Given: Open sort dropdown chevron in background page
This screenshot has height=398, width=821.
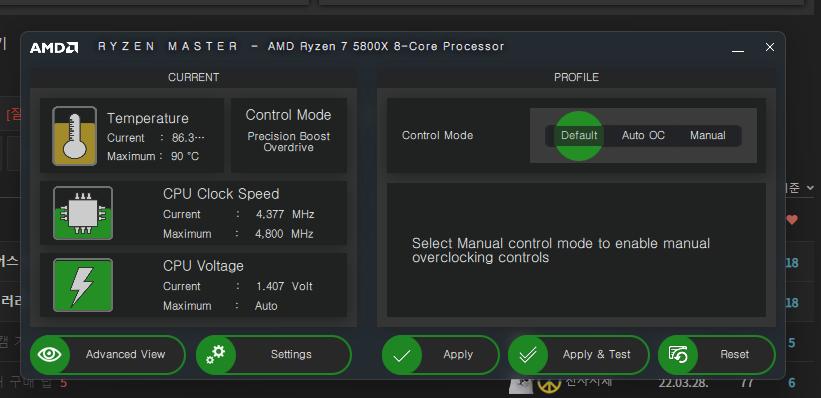Looking at the screenshot, I should tap(811, 188).
